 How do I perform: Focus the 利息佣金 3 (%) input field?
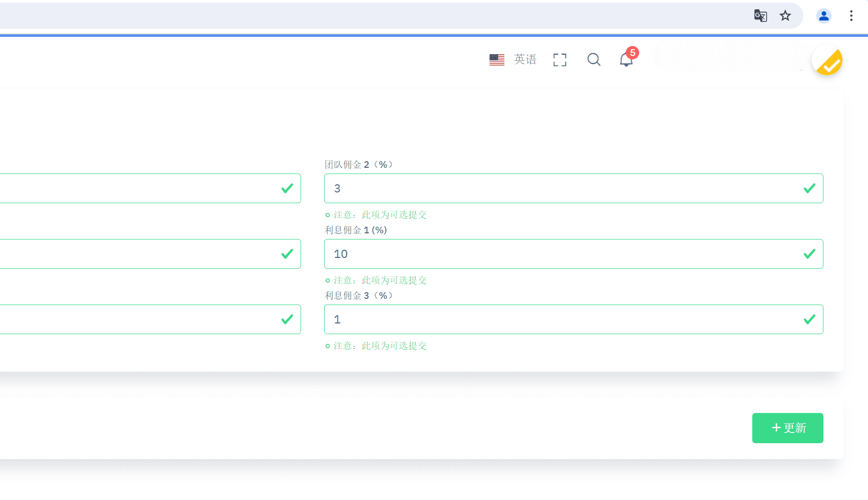pyautogui.click(x=563, y=319)
